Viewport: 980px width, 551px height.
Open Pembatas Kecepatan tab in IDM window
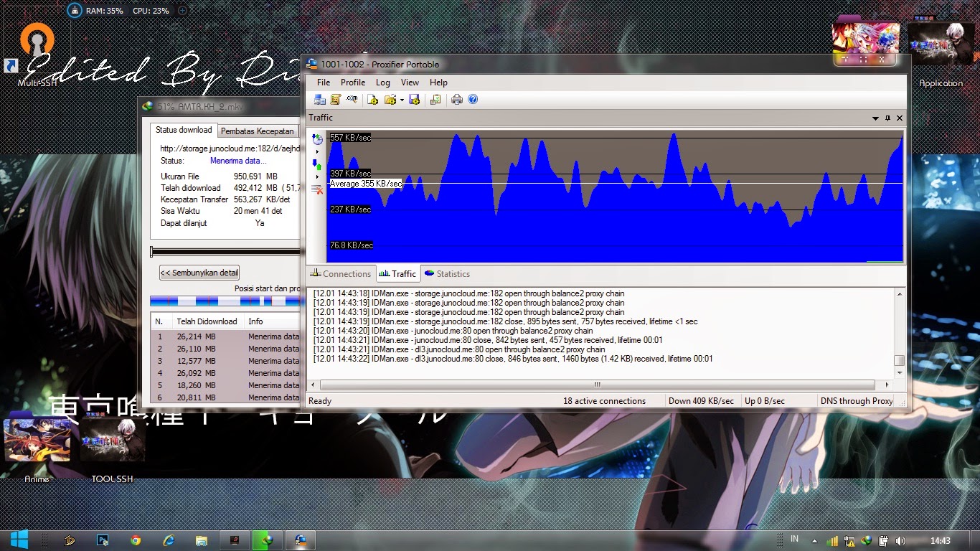pyautogui.click(x=257, y=131)
